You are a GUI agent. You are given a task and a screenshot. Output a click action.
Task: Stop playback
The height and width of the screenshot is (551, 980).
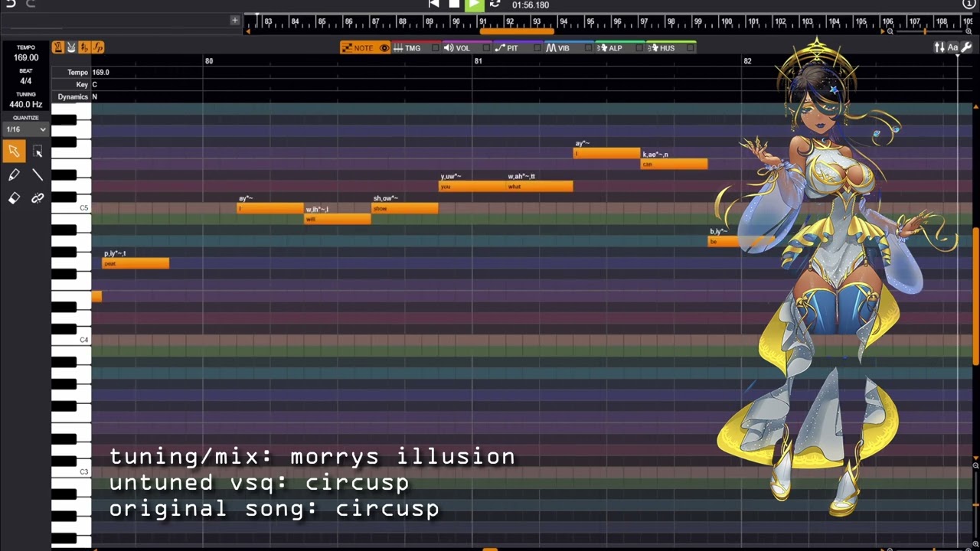(454, 4)
